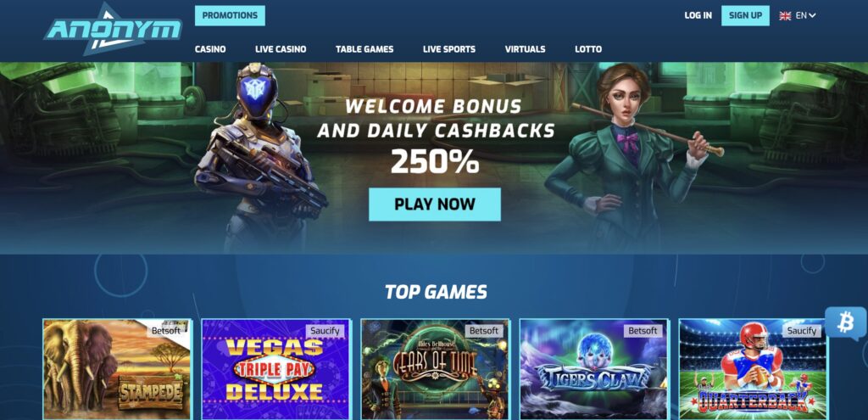Open the Casino menu item
This screenshot has height=420, width=868.
point(210,49)
